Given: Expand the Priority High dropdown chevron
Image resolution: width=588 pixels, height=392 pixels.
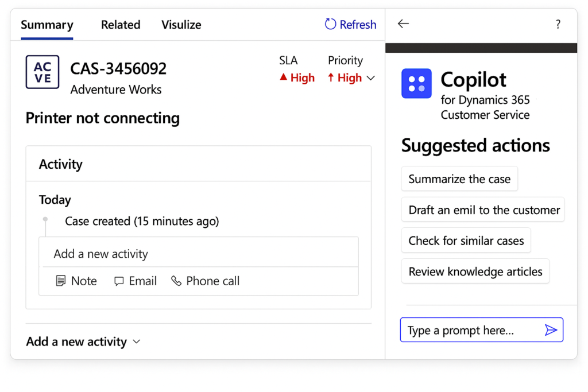Looking at the screenshot, I should pos(370,78).
